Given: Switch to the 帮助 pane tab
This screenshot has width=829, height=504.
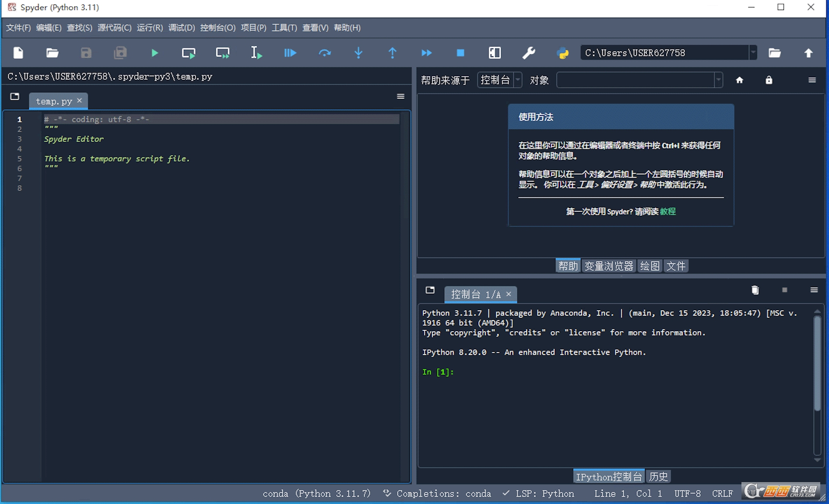Looking at the screenshot, I should [568, 266].
